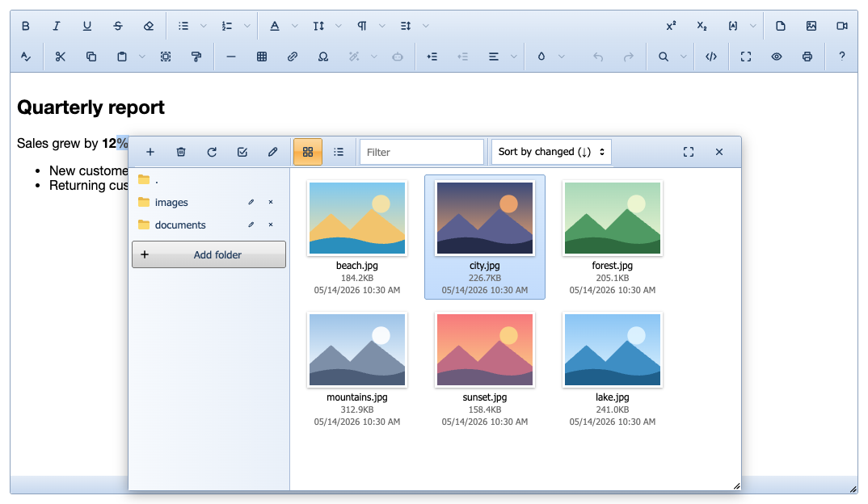Switch to source code view
This screenshot has height=504, width=868.
tap(711, 57)
